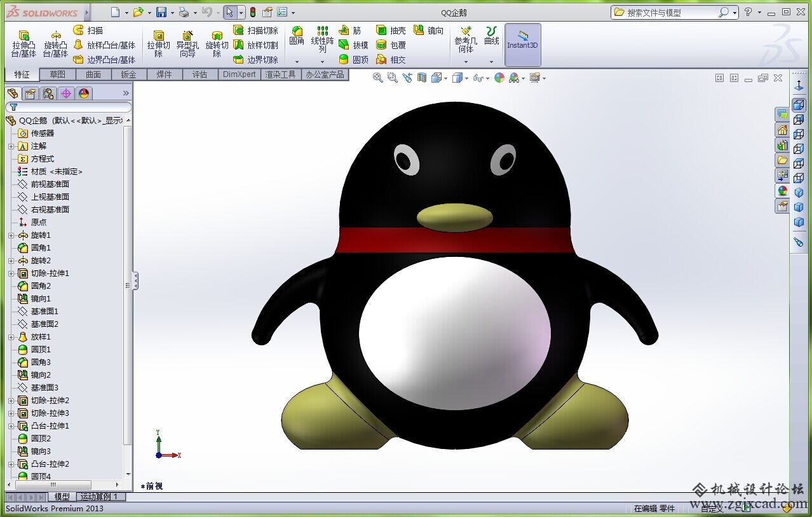
Task: Activate the 拉伸切除 extruded cut tool
Action: [159, 44]
